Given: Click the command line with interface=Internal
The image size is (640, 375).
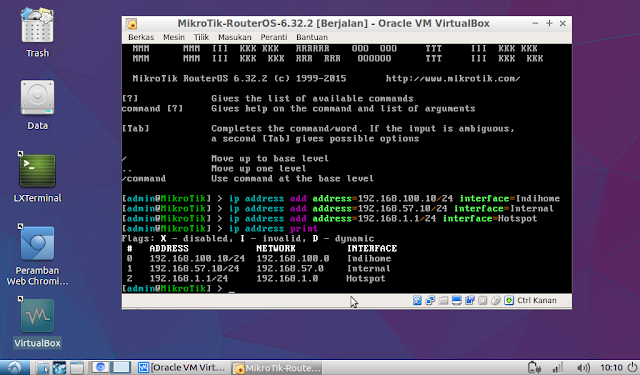Looking at the screenshot, I should [338, 209].
